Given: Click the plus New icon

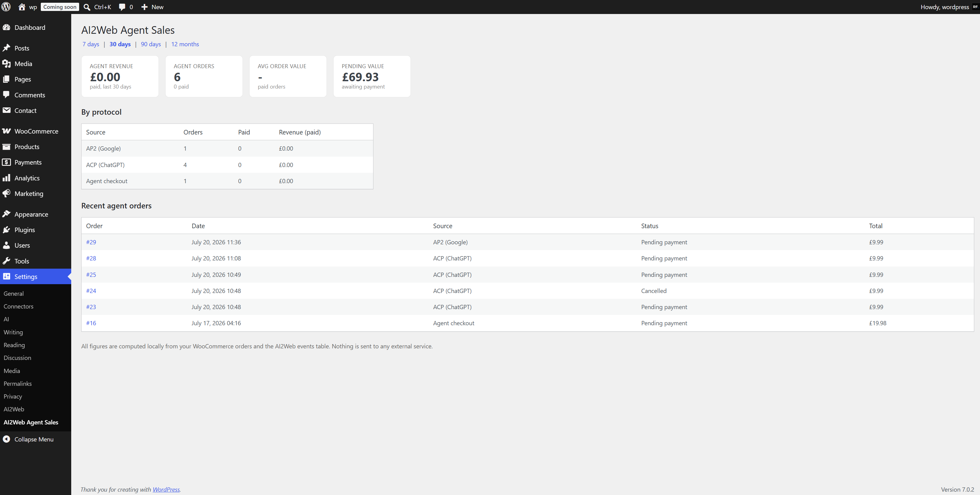Looking at the screenshot, I should click(144, 7).
